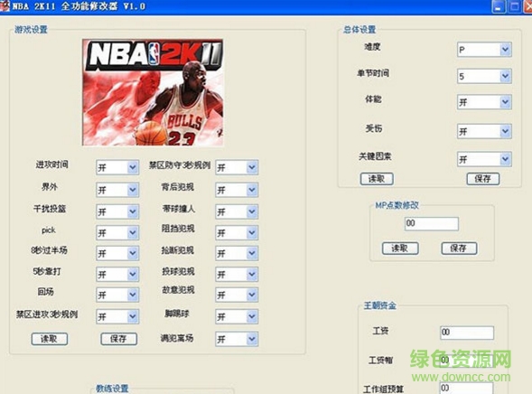Screen dimensions: 532x394
Task: Expand the 干扰投篮 combo box
Action: (x=117, y=211)
